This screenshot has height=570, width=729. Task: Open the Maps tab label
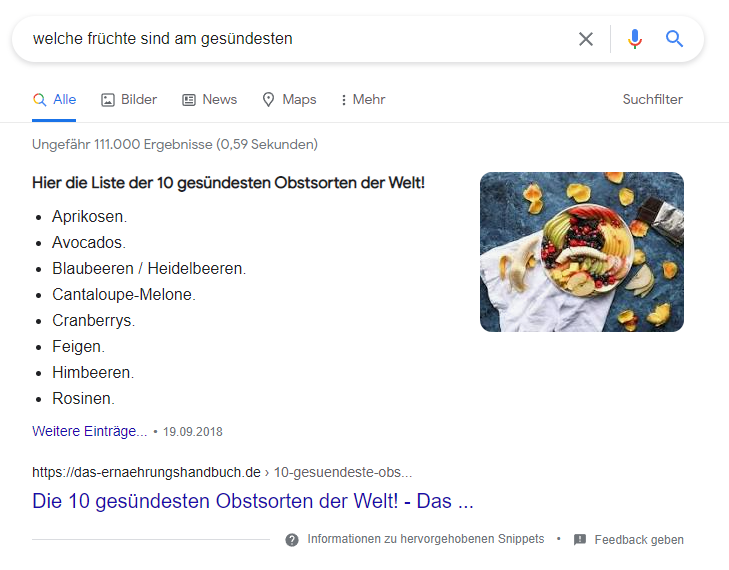click(299, 100)
